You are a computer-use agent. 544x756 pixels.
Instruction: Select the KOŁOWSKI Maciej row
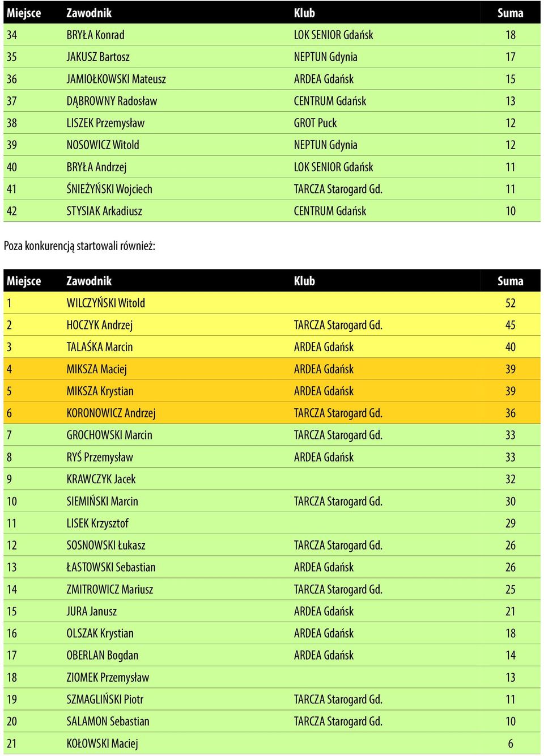(272, 744)
